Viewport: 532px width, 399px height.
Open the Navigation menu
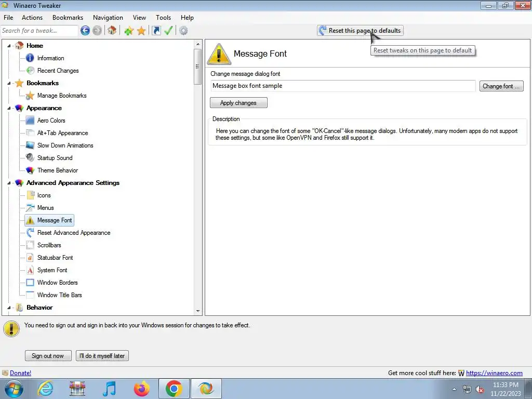click(x=108, y=18)
